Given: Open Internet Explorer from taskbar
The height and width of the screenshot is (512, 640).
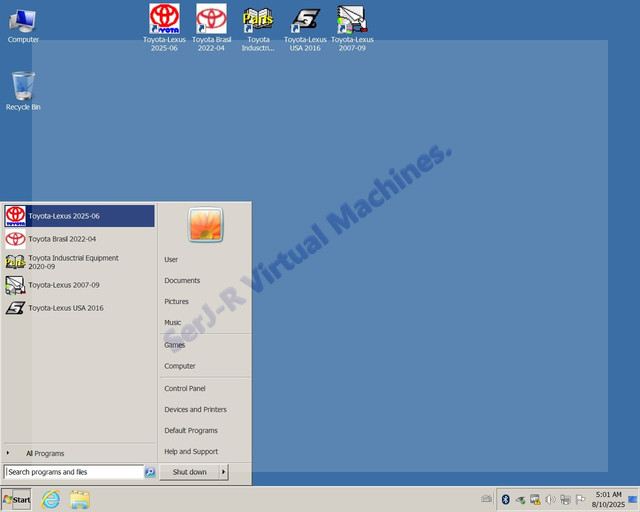Looking at the screenshot, I should point(51,499).
